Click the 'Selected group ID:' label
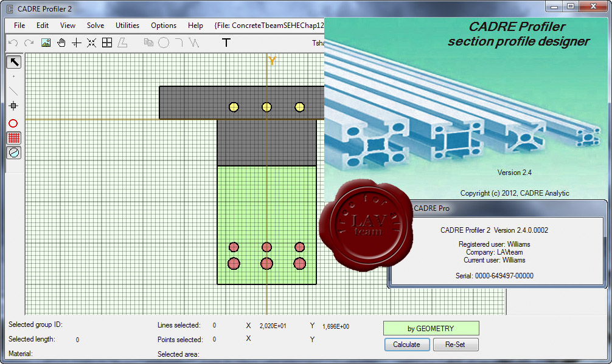 tap(35, 325)
